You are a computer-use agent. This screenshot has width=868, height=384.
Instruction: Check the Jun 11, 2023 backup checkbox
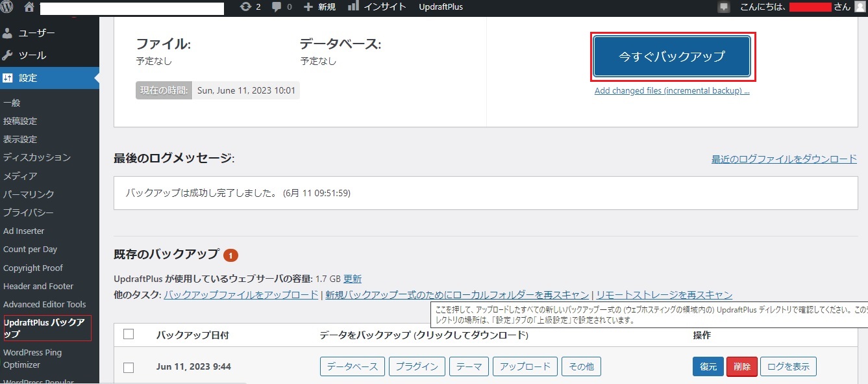(x=129, y=367)
